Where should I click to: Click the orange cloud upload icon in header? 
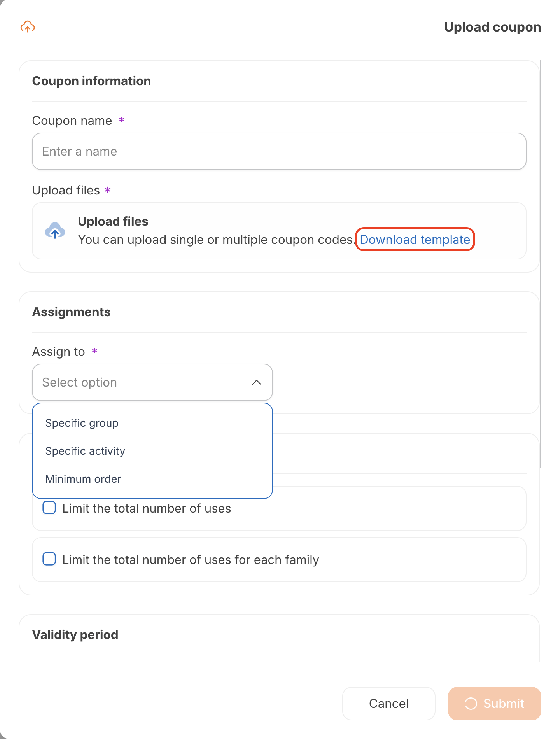(28, 27)
